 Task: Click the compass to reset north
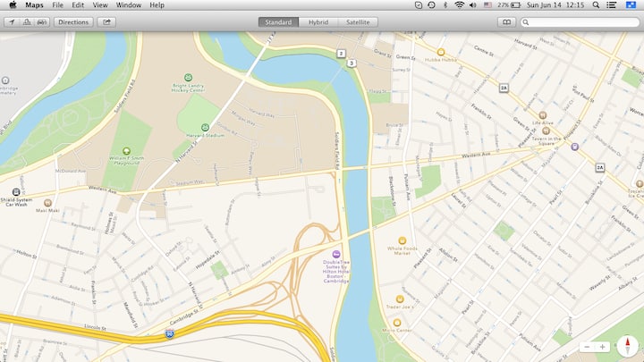click(628, 346)
